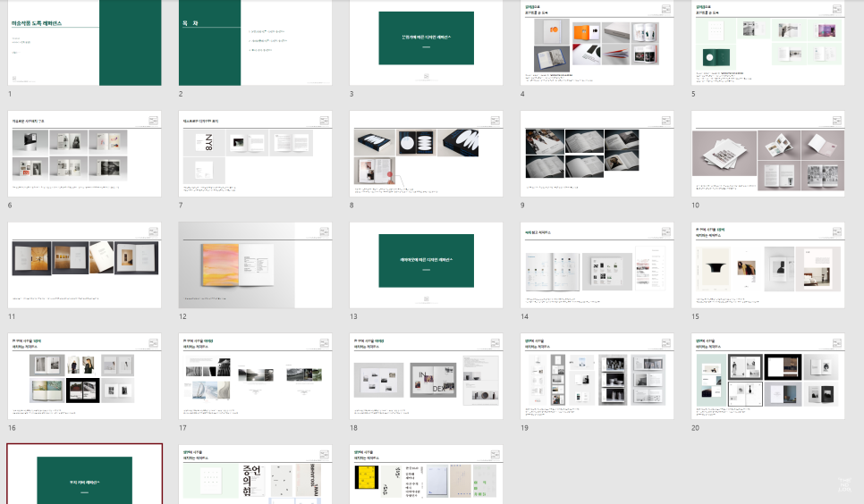
Task: Select slide 8 with black circular book designs
Action: click(x=426, y=154)
